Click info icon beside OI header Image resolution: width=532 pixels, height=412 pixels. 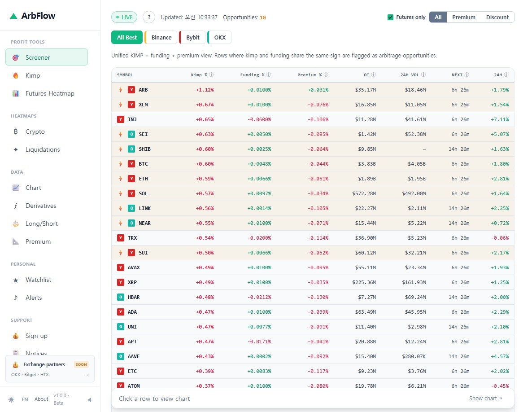374,75
